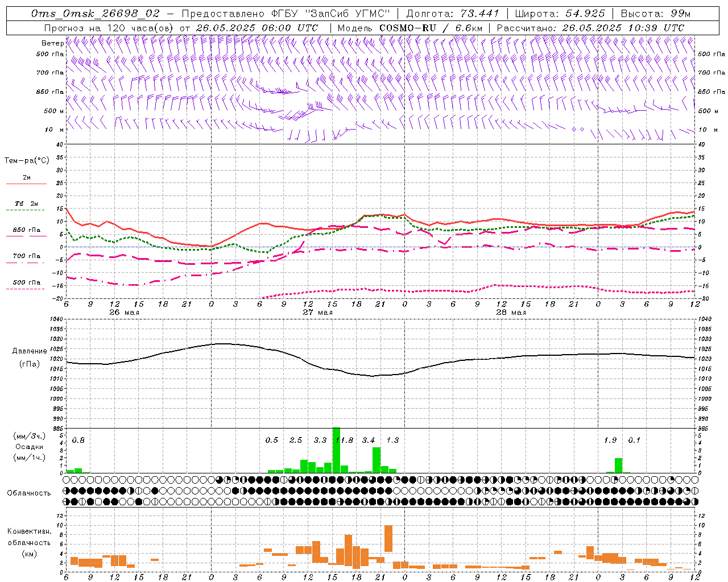Click the 500 гПа temperature legend entry
The image size is (728, 582).
(27, 282)
